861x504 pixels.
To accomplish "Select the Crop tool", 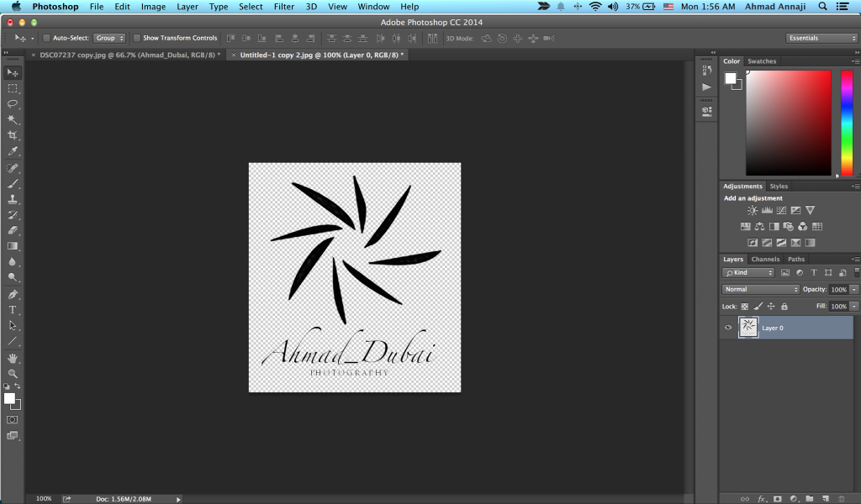I will point(13,135).
